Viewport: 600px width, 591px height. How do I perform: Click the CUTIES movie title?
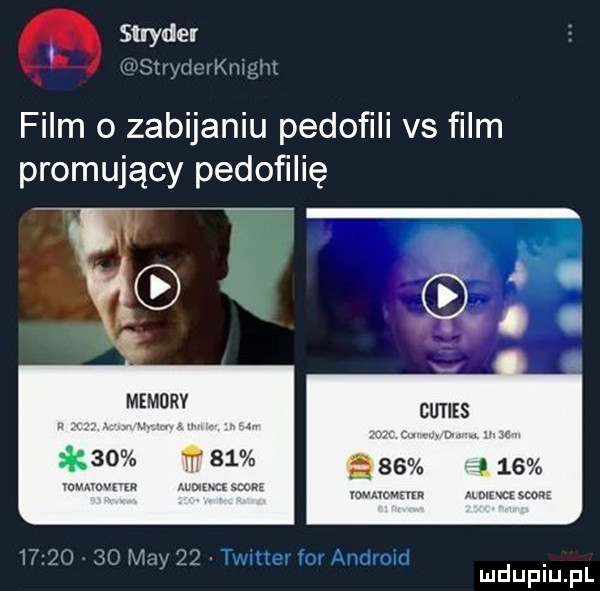(444, 411)
